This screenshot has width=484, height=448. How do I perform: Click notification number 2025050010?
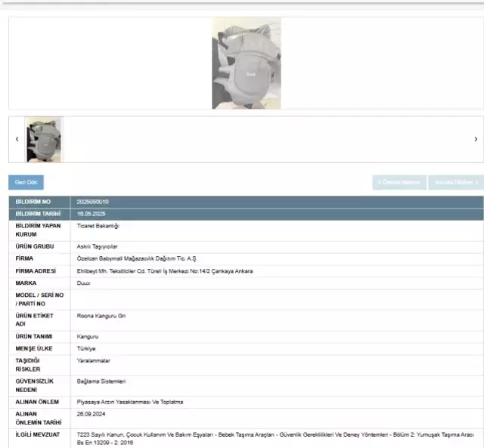93,202
